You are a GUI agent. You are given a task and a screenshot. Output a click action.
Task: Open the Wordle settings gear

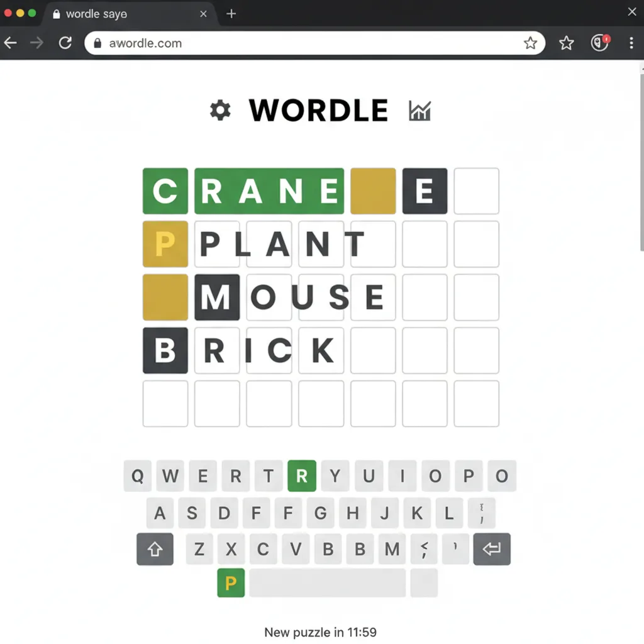(220, 110)
